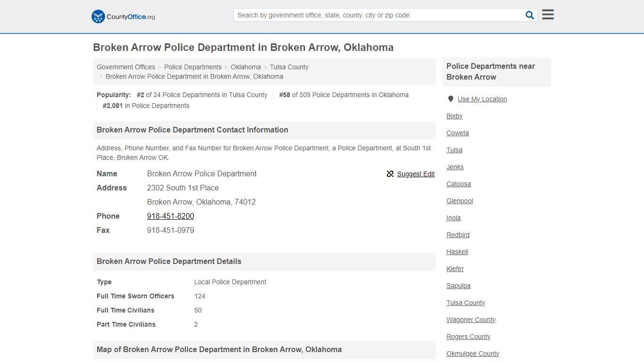
Task: Click the #58 of 509 Oklahoma ranking
Action: 344,95
